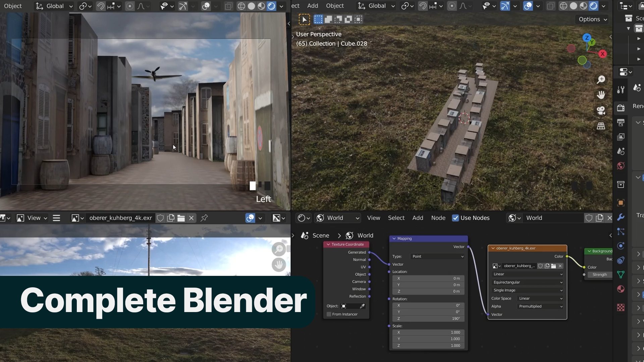
Task: Choose the Intersect selection mode icon
Action: [359, 19]
